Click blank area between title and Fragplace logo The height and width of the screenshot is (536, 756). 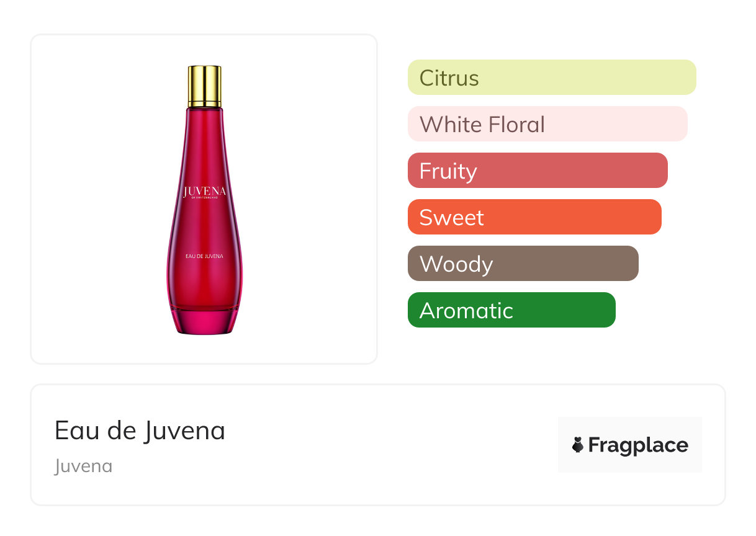pyautogui.click(x=391, y=445)
